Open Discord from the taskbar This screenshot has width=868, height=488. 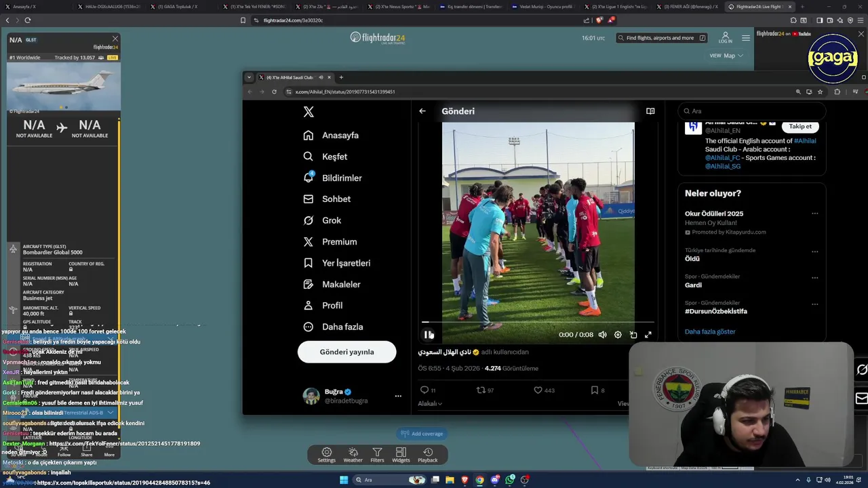[x=495, y=480]
